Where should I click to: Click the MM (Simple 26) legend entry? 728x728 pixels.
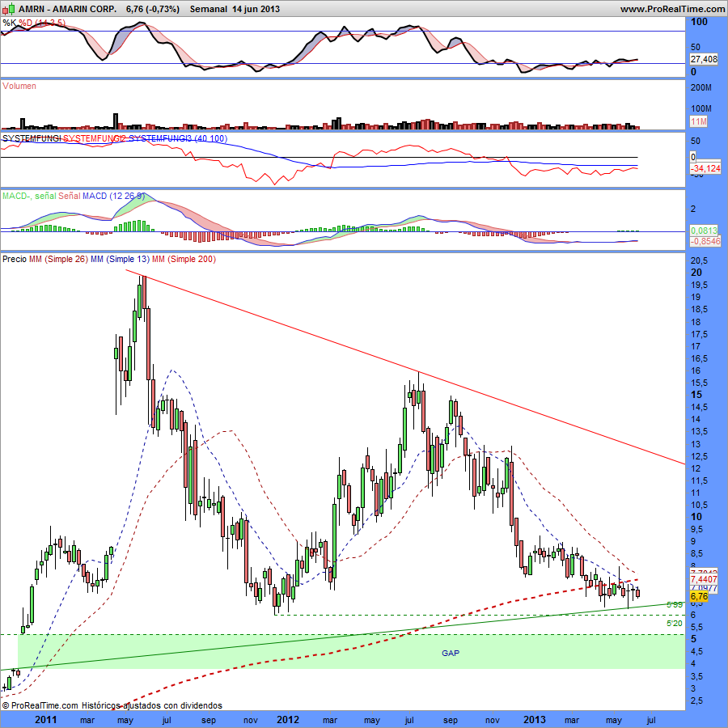(x=58, y=259)
